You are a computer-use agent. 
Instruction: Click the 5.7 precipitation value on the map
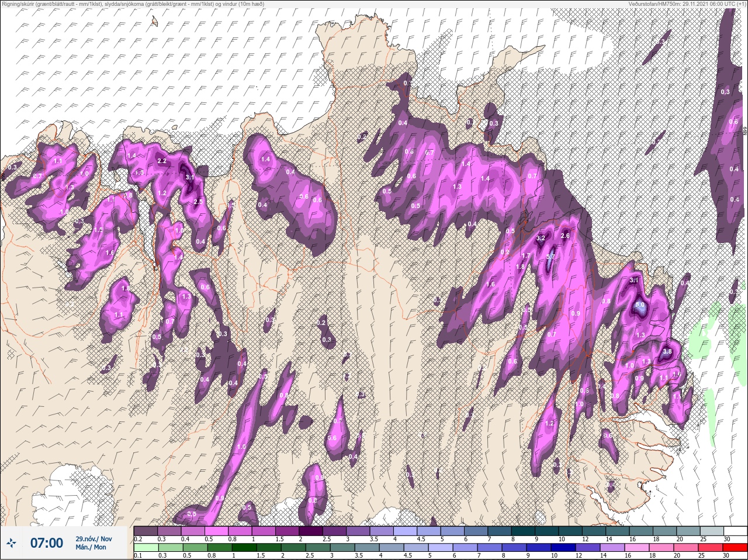(550, 256)
